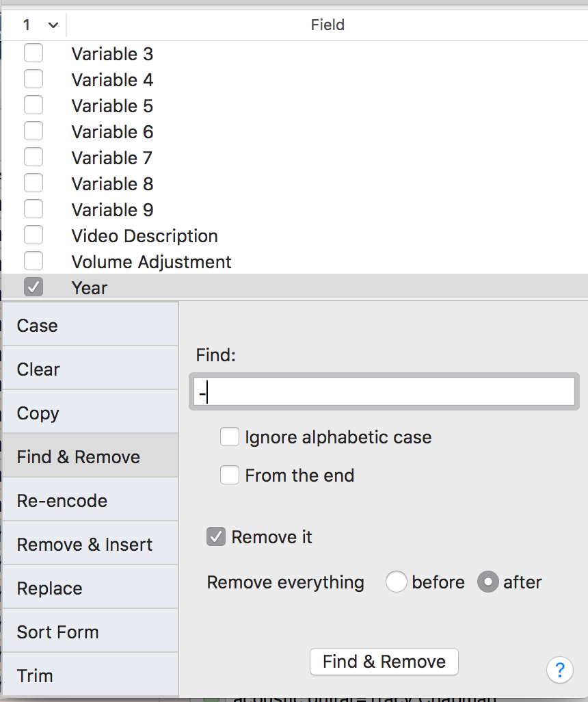Go to the Trim action
The width and height of the screenshot is (588, 702).
point(90,676)
